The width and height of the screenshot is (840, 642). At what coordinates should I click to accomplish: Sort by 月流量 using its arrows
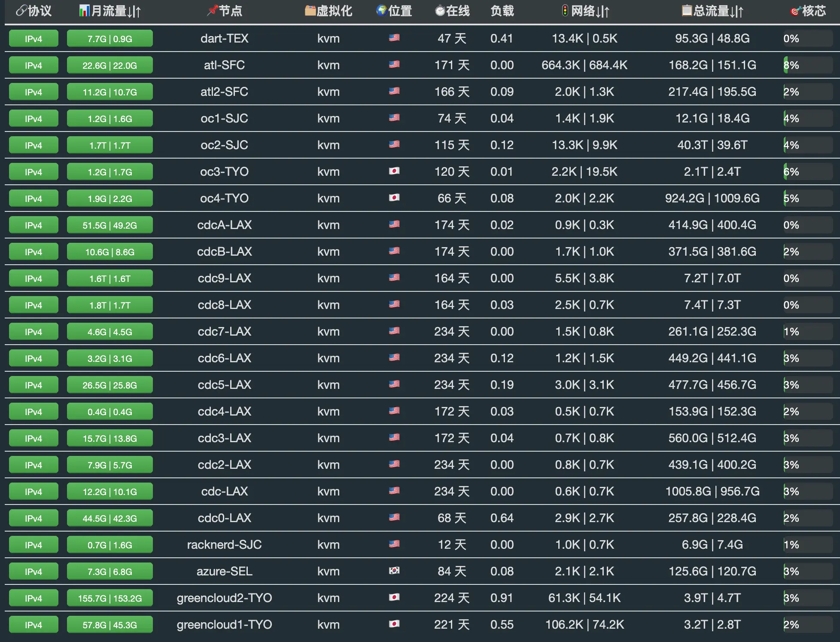[134, 12]
